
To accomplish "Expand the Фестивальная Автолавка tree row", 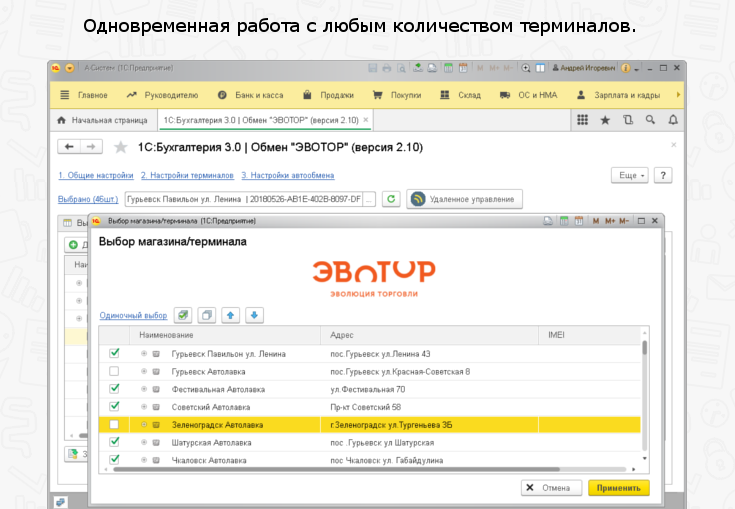I will pyautogui.click(x=143, y=389).
